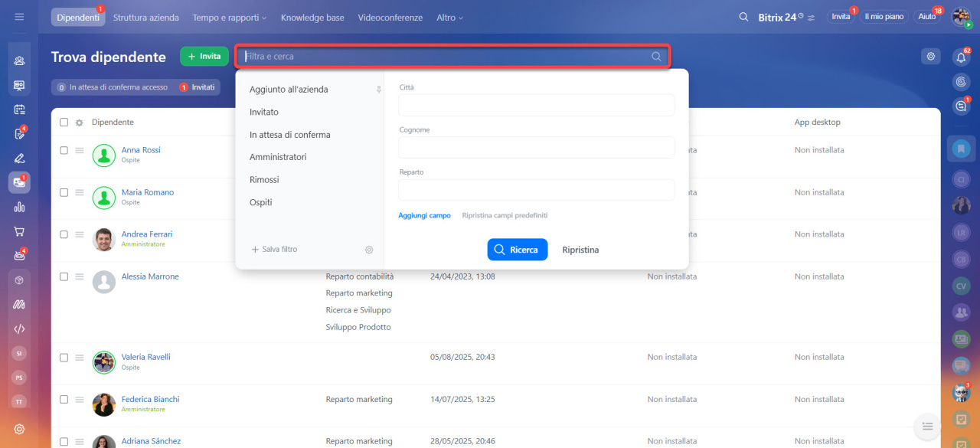The width and height of the screenshot is (980, 448).
Task: Open notifications bell icon
Action: tap(961, 57)
